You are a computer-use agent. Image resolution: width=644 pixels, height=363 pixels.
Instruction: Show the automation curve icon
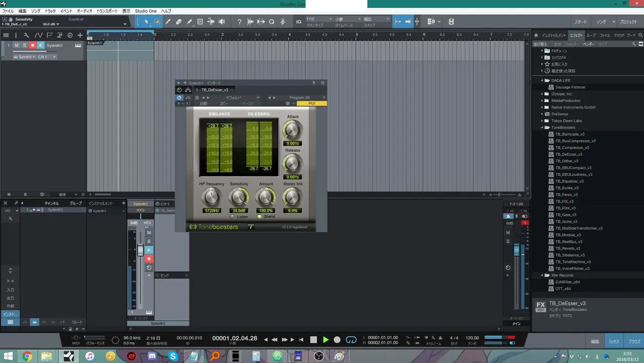[x=38, y=35]
